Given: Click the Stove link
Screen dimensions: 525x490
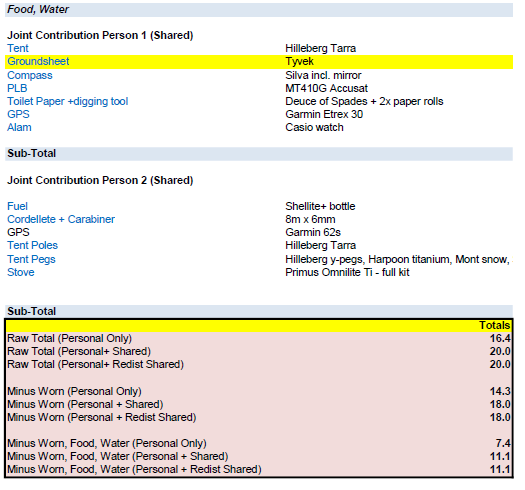Looking at the screenshot, I should [21, 272].
